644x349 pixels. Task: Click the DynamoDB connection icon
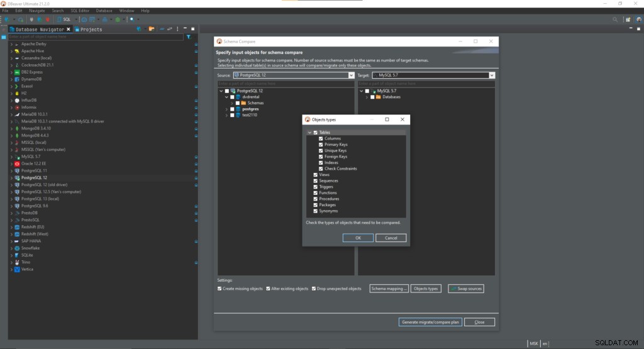coord(17,79)
